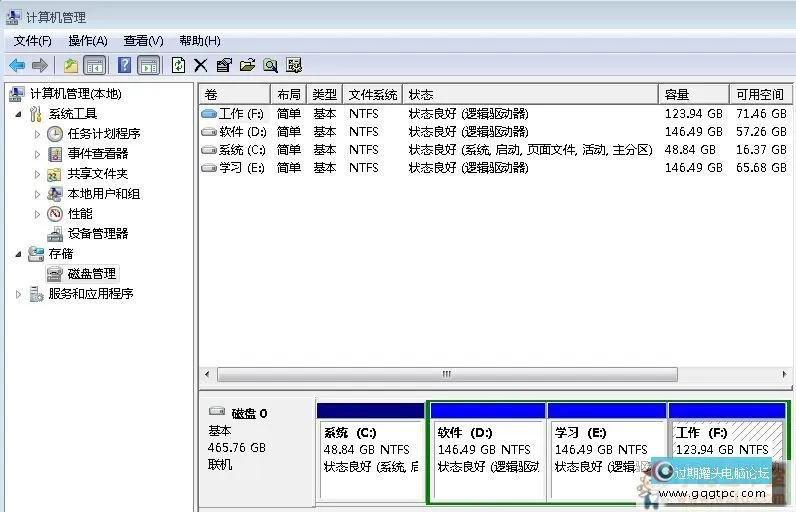Sort by the 可用空间 column header
This screenshot has width=796, height=512.
click(761, 94)
